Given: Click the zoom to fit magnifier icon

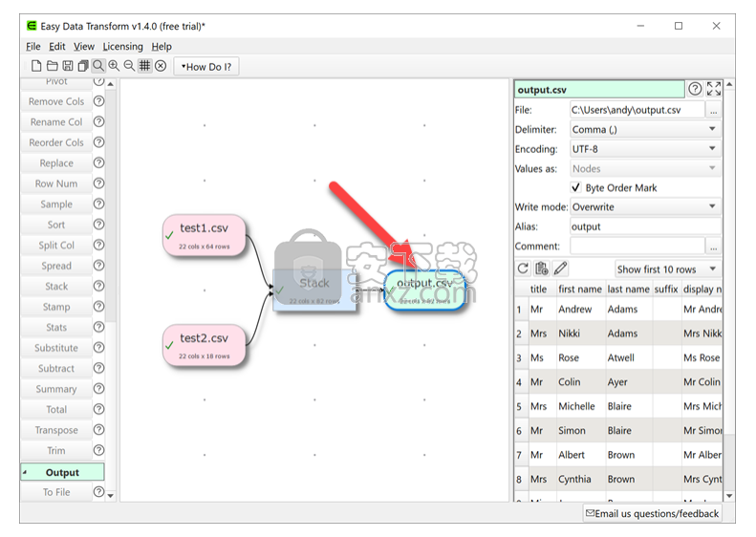Looking at the screenshot, I should pos(98,66).
